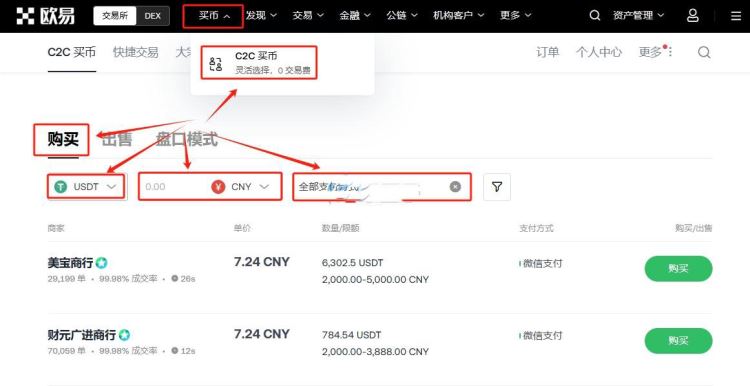Image resolution: width=750 pixels, height=386 pixels.
Task: Switch to 快捷交易 tab
Action: pos(135,52)
